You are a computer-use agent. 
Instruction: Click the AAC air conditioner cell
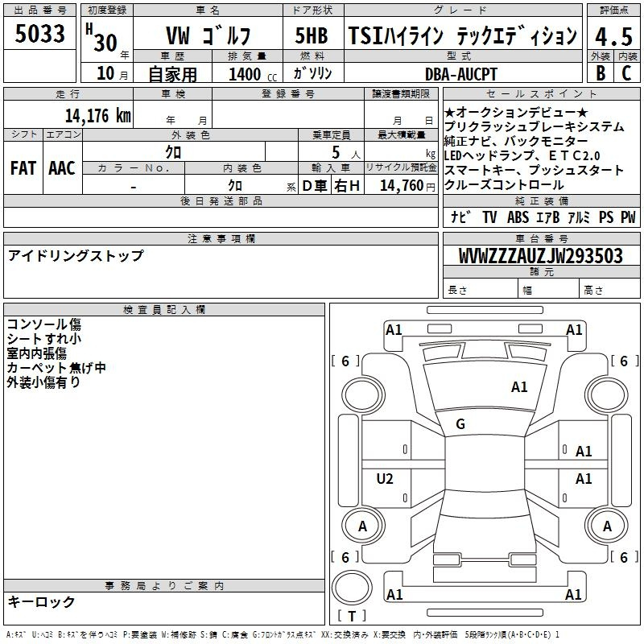tap(62, 168)
